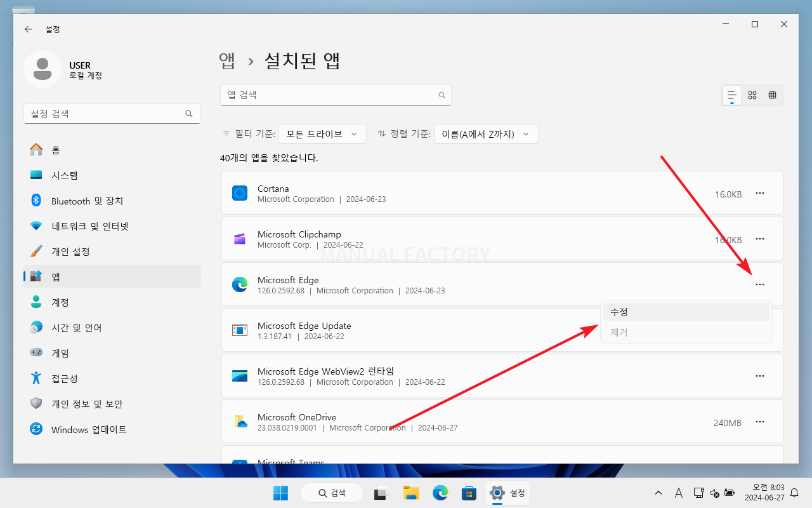Show hidden system tray icons

coord(658,493)
